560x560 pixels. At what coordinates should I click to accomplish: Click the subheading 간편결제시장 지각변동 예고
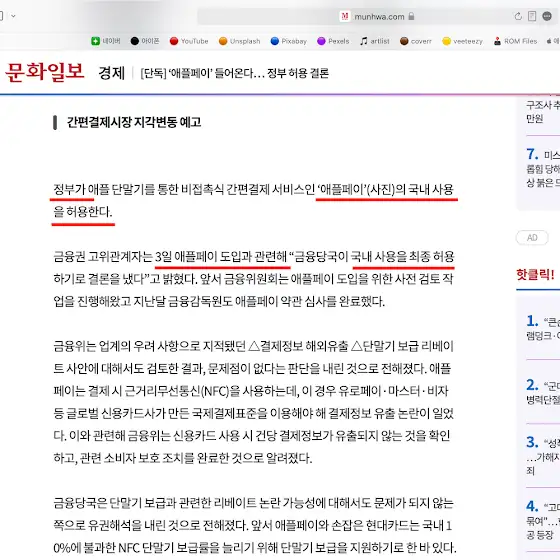click(x=134, y=122)
